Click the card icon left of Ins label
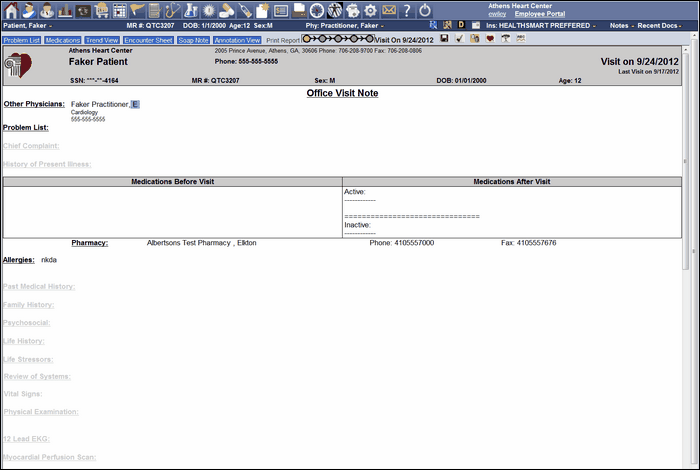The width and height of the screenshot is (700, 470). coord(476,25)
